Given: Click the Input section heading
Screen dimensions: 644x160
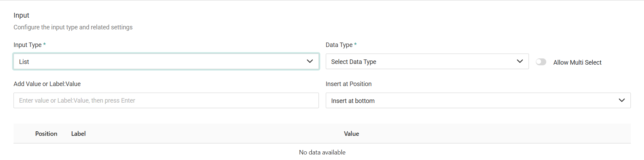Looking at the screenshot, I should (x=21, y=15).
